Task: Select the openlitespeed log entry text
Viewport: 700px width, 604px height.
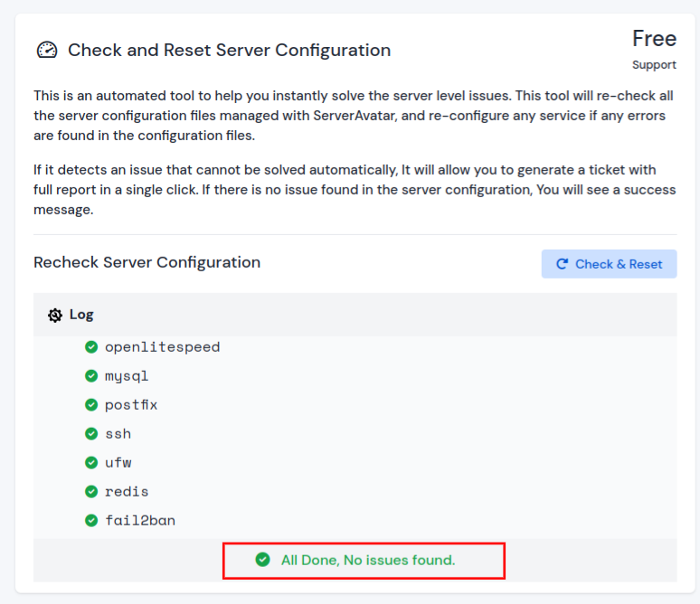Action: [162, 347]
